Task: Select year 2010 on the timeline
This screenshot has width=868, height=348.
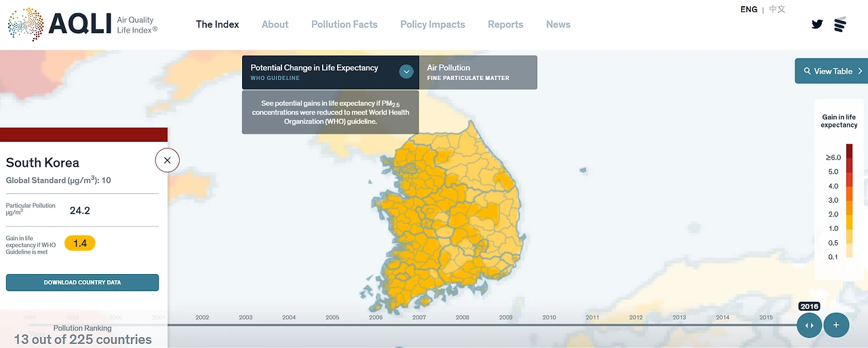Action: [549, 317]
